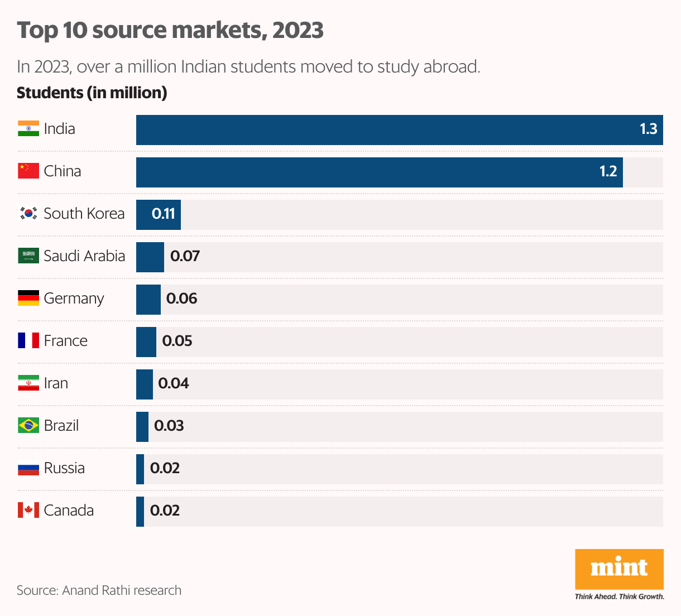Click the Brazil flag icon
This screenshot has height=616, width=681.
tap(28, 426)
